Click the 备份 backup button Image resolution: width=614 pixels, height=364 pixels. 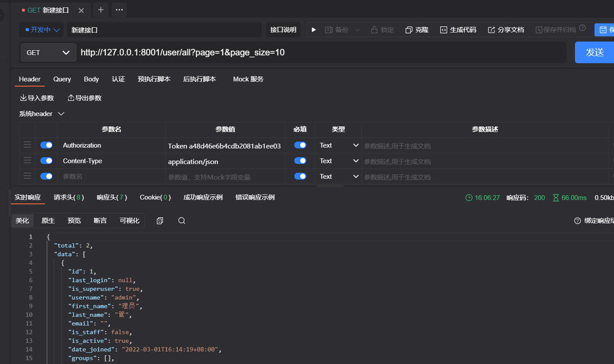coord(337,29)
